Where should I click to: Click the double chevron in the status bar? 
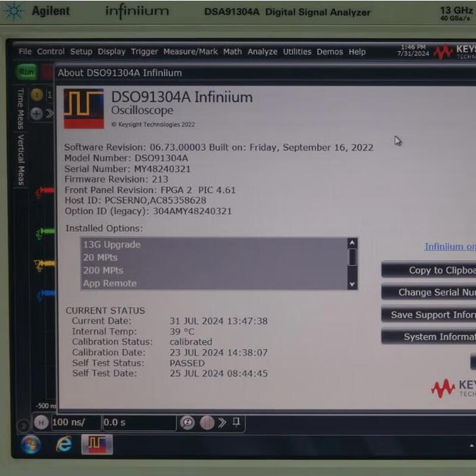pos(221,423)
